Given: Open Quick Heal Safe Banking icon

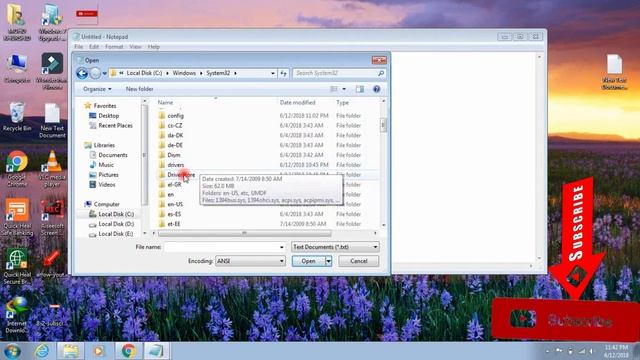Looking at the screenshot, I should (17, 217).
